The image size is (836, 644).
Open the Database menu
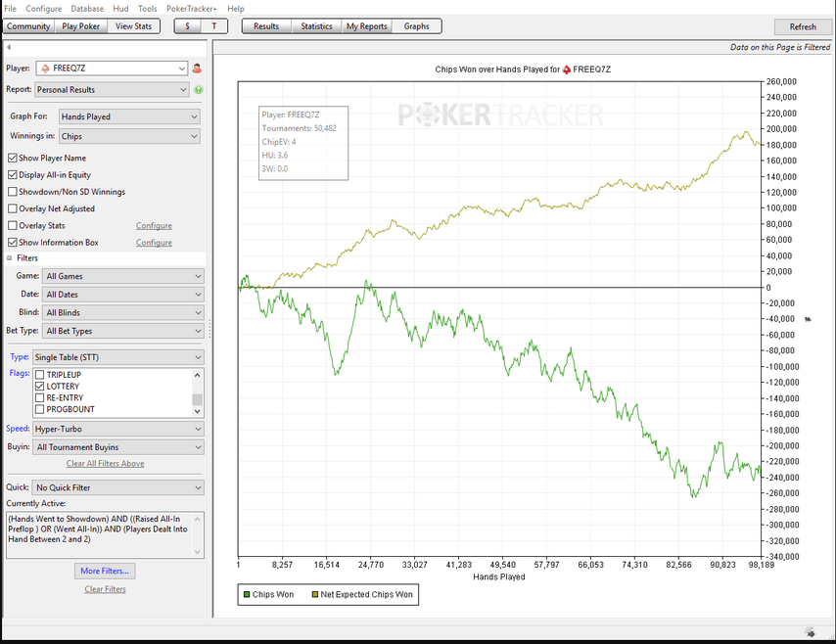point(87,9)
